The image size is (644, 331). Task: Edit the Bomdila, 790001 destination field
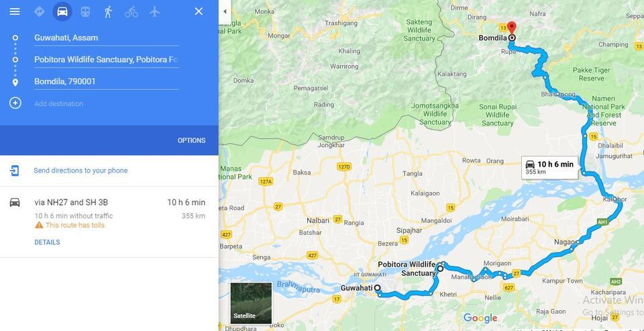107,81
